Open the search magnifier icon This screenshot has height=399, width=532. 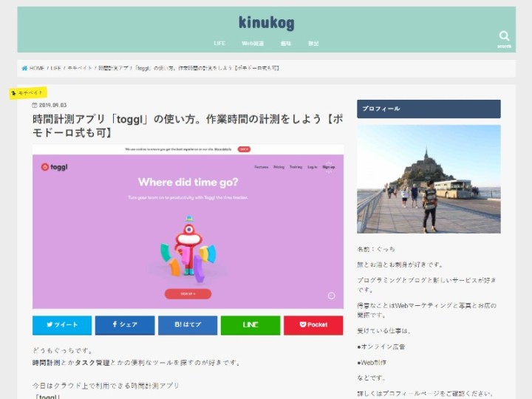tap(504, 36)
